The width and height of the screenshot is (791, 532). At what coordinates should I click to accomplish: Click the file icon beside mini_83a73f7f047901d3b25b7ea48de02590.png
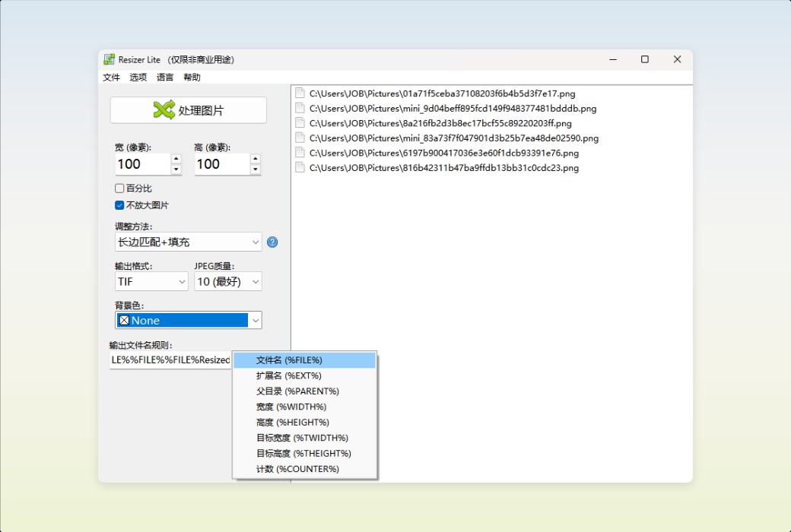coord(299,138)
